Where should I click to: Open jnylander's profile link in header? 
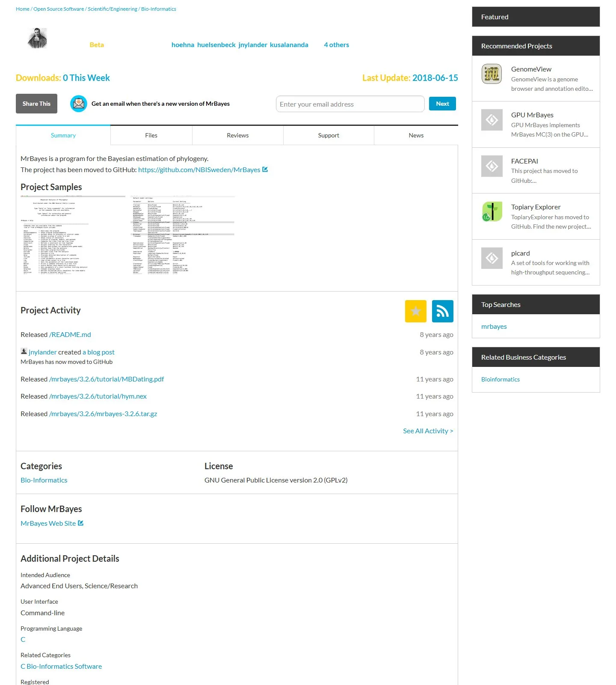click(253, 45)
